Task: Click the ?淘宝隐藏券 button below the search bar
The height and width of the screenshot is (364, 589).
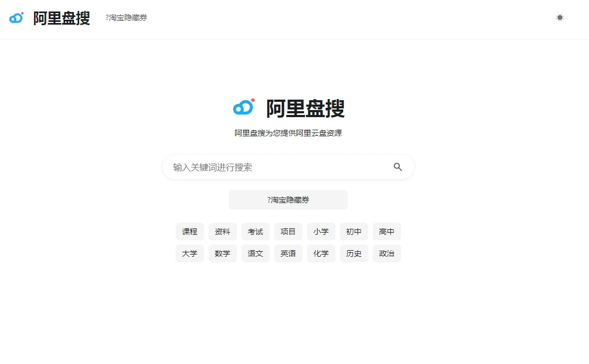Action: coord(288,199)
